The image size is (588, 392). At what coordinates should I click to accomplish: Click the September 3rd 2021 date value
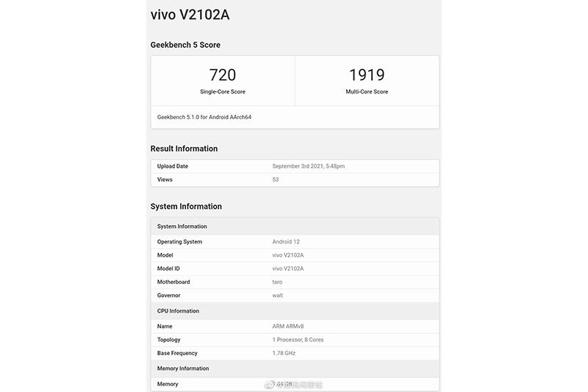(x=308, y=166)
